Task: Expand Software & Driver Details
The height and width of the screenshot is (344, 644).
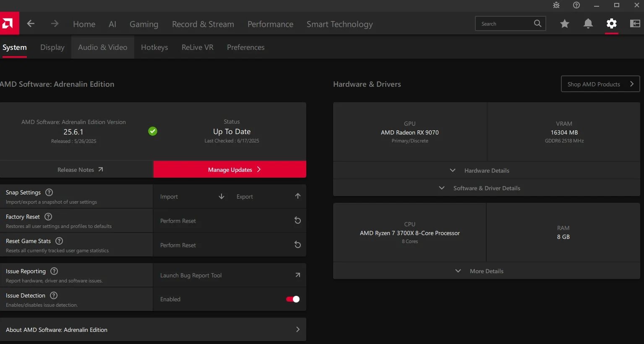Action: 487,188
